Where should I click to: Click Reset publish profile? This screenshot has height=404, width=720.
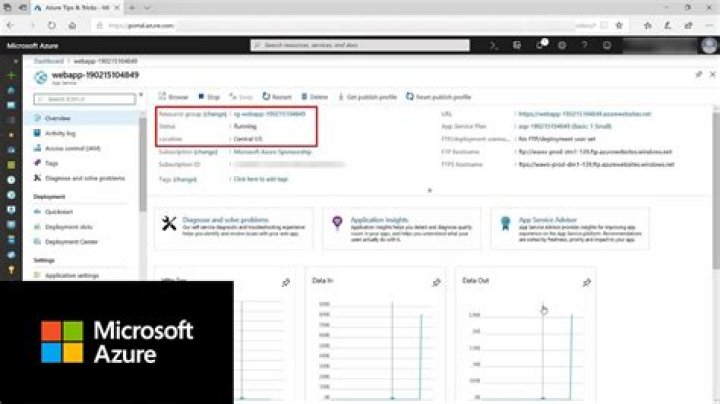(x=440, y=97)
